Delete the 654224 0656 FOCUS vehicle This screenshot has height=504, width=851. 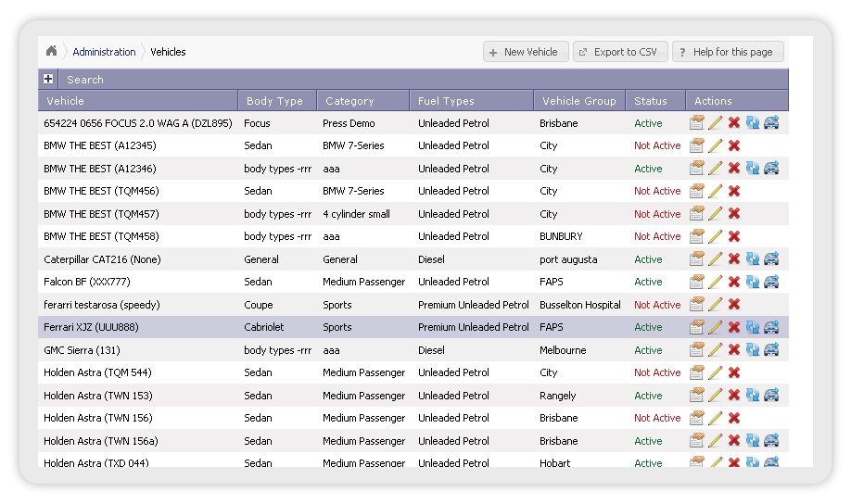[734, 123]
